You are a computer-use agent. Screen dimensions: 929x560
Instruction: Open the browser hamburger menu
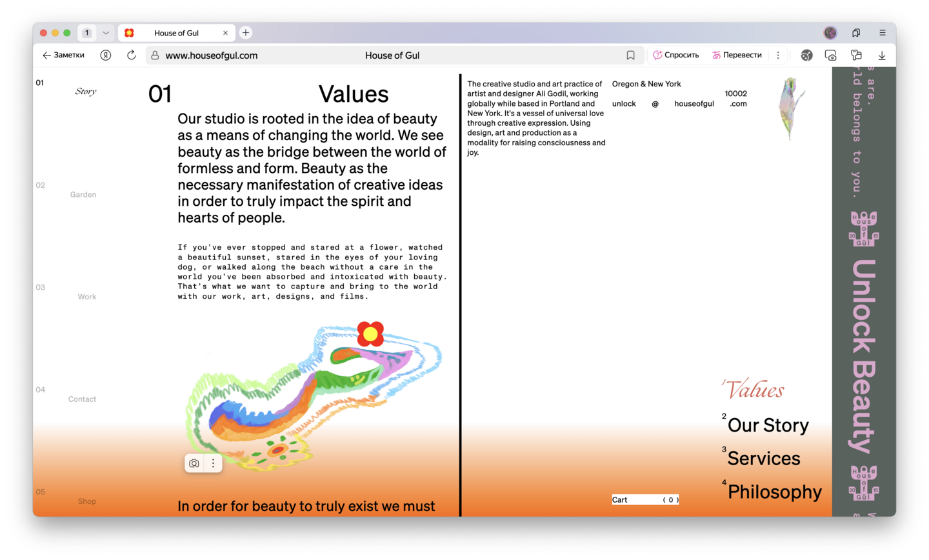point(883,33)
